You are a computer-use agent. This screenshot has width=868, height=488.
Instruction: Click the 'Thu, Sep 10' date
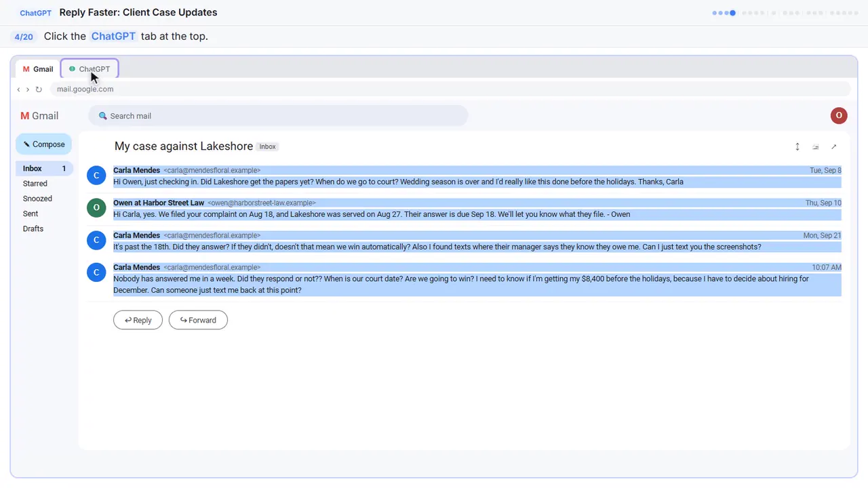[823, 203]
